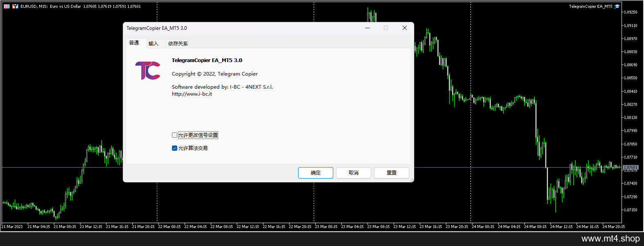Click the http://www.i-bc.it link text

point(192,94)
